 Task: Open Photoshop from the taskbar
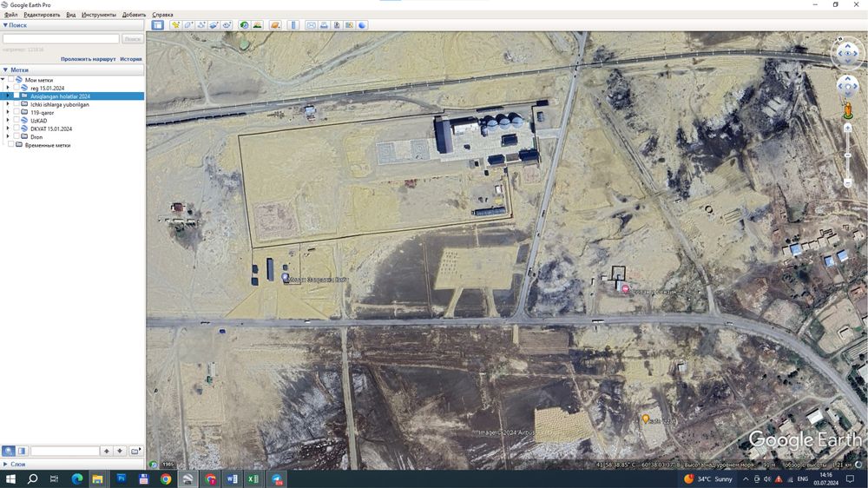[122, 478]
